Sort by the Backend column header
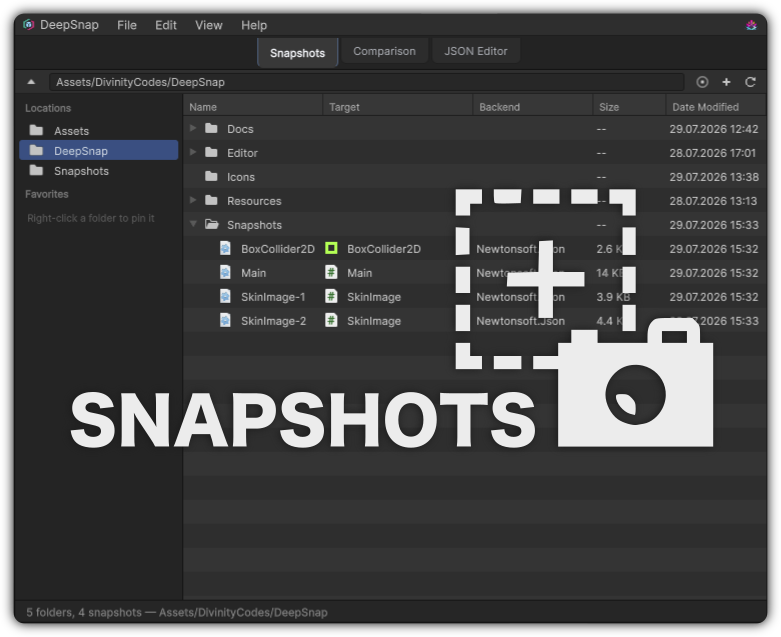Image resolution: width=781 pixels, height=637 pixels. (x=532, y=107)
